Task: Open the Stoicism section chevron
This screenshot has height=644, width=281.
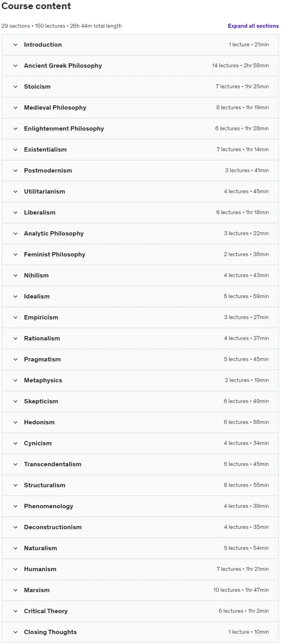Action: [x=15, y=87]
